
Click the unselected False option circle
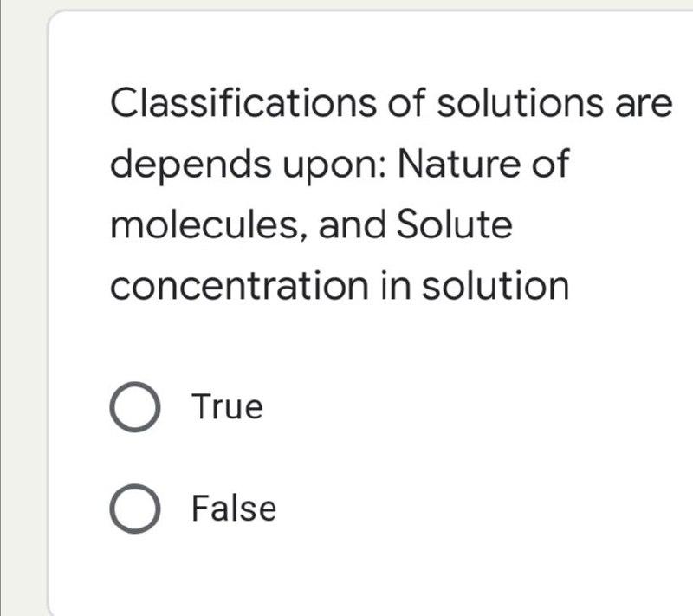[x=138, y=507]
